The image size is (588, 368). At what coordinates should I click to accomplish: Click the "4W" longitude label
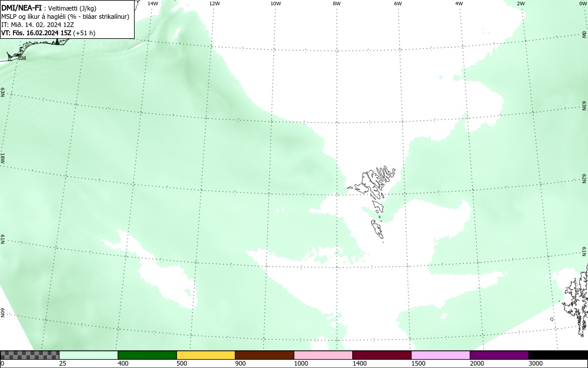[459, 4]
